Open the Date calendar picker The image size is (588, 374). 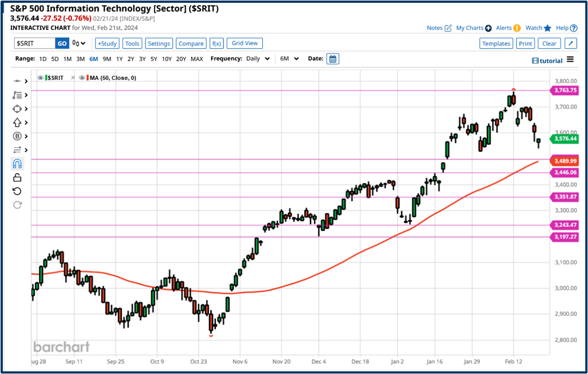(333, 58)
